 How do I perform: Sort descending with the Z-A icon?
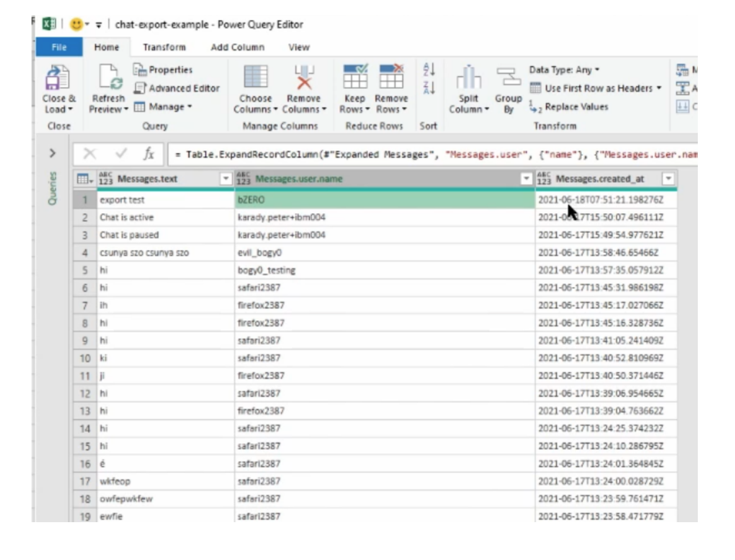(429, 88)
